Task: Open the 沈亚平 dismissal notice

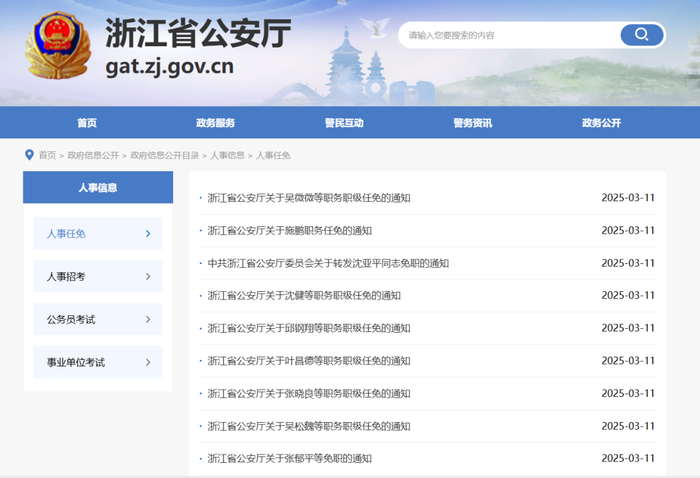Action: tap(328, 263)
